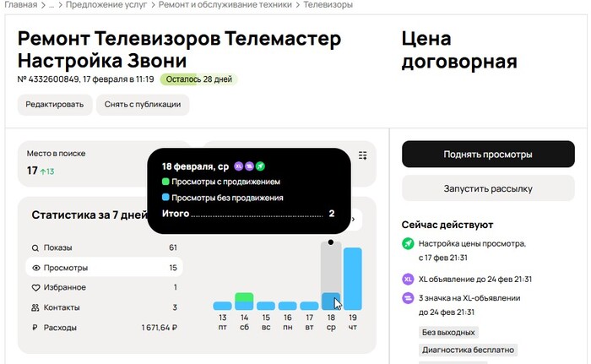Open the Предложение услуг breadcrumb

click(x=106, y=5)
